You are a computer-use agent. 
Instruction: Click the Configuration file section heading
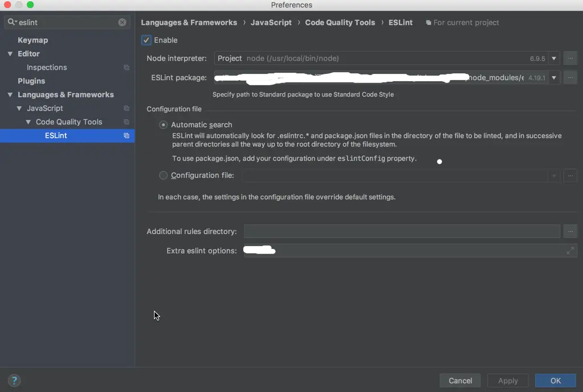point(174,109)
